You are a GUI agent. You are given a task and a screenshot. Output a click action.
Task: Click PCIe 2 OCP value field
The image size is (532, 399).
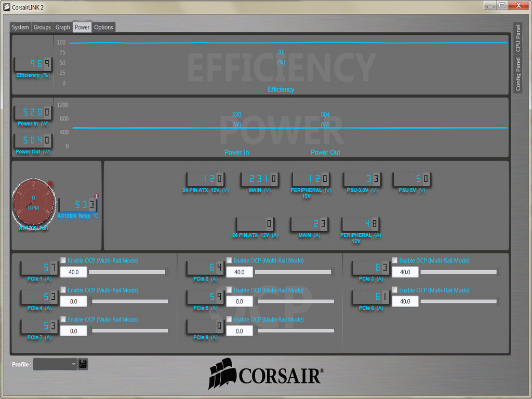[240, 272]
